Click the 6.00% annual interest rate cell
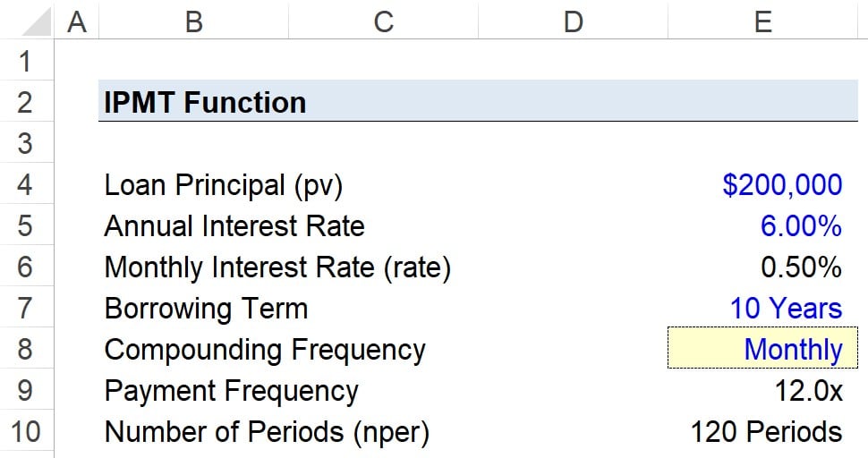Viewport: 868px width, 458px height. [801, 226]
